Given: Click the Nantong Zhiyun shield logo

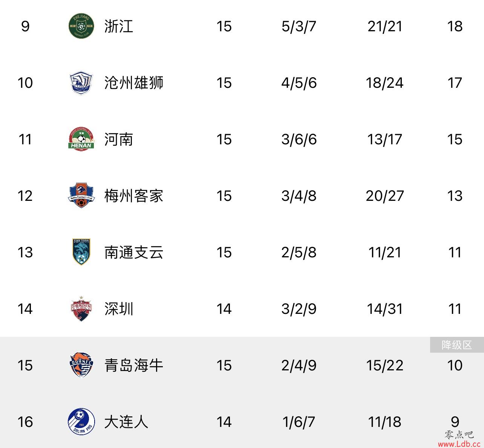Looking at the screenshot, I should (81, 252).
